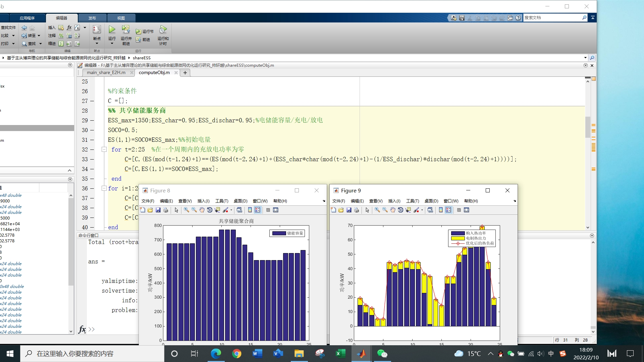Select the Data Cursor tool in Figure 9
Viewport: 644px width, 362px height.
pos(408,210)
